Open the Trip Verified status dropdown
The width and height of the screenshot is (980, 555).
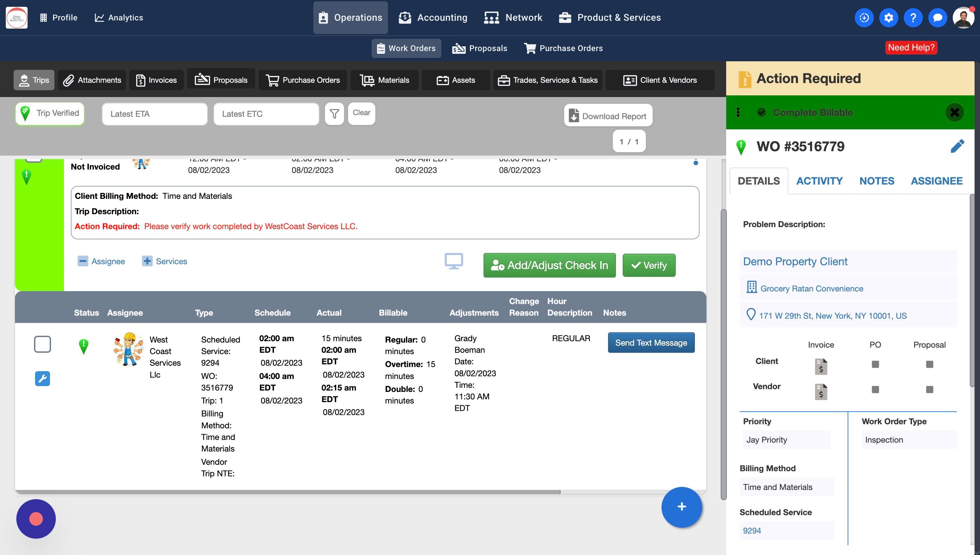pyautogui.click(x=50, y=113)
